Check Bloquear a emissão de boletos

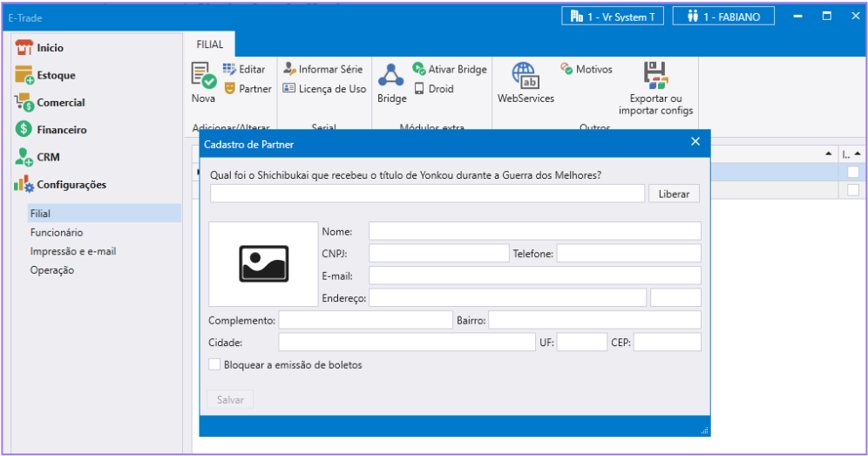pos(214,364)
